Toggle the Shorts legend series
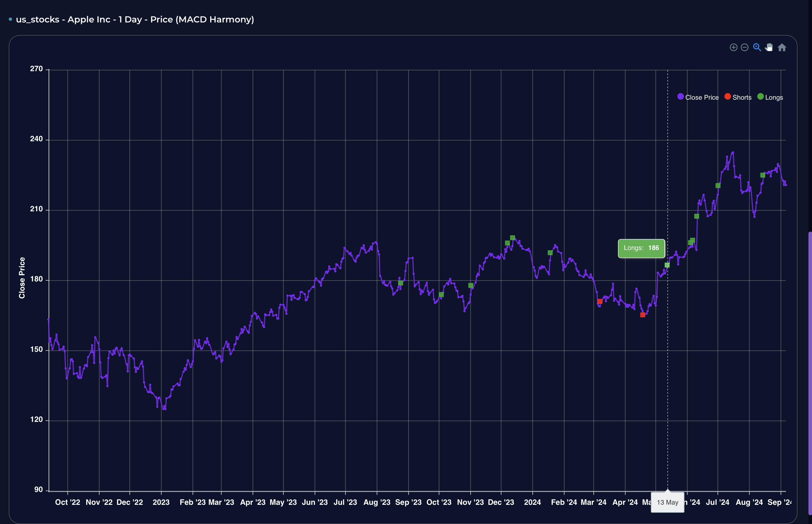 pos(738,97)
